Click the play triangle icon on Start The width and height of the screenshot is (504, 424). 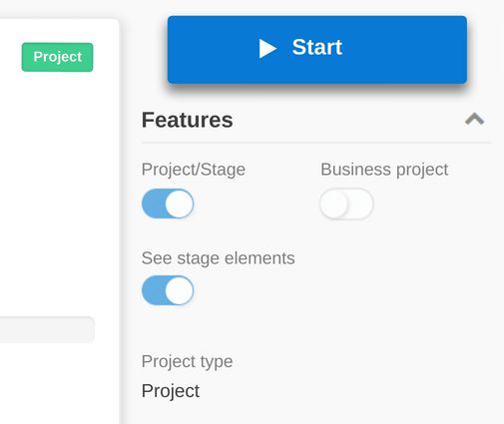(267, 49)
